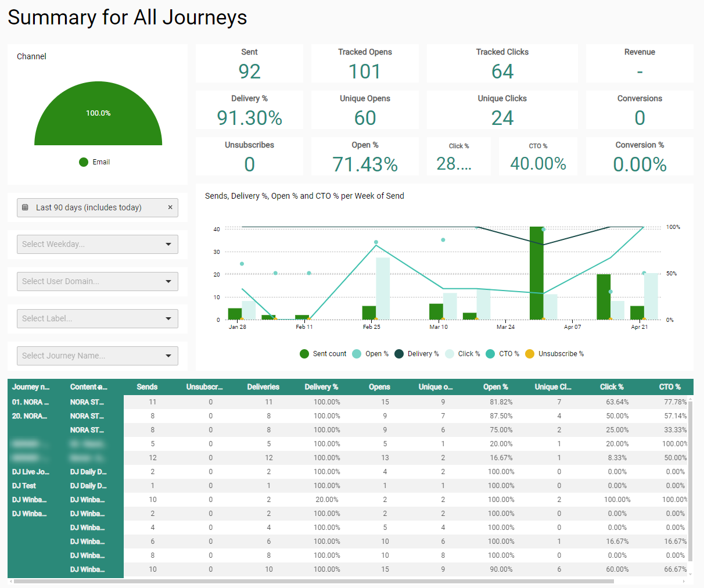Select the 01. NORA journey row
Screen dimensions: 704x588
point(30,402)
